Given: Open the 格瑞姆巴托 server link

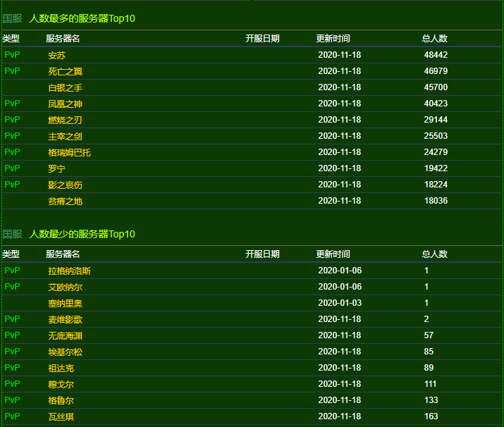Looking at the screenshot, I should click(x=69, y=152).
